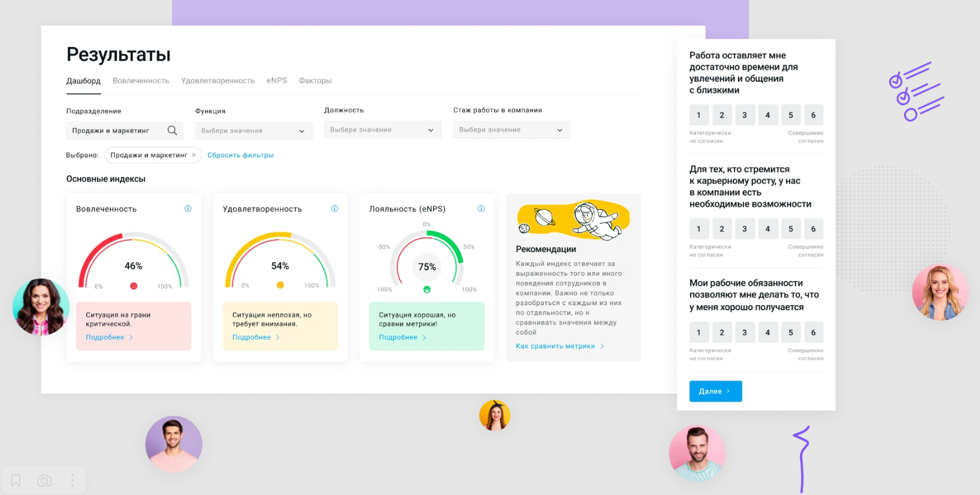Open the Функция dropdown
Viewport: 980px width, 495px height.
pos(254,130)
